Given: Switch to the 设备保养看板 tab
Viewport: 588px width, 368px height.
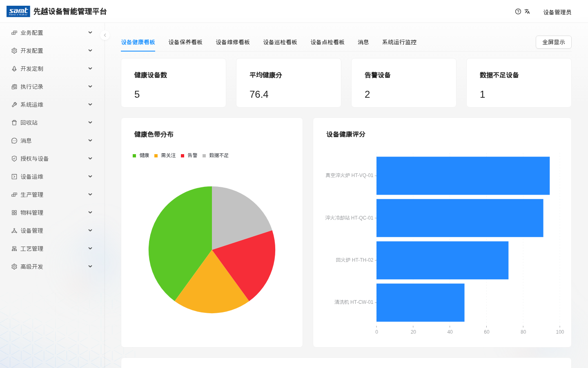Looking at the screenshot, I should 185,42.
